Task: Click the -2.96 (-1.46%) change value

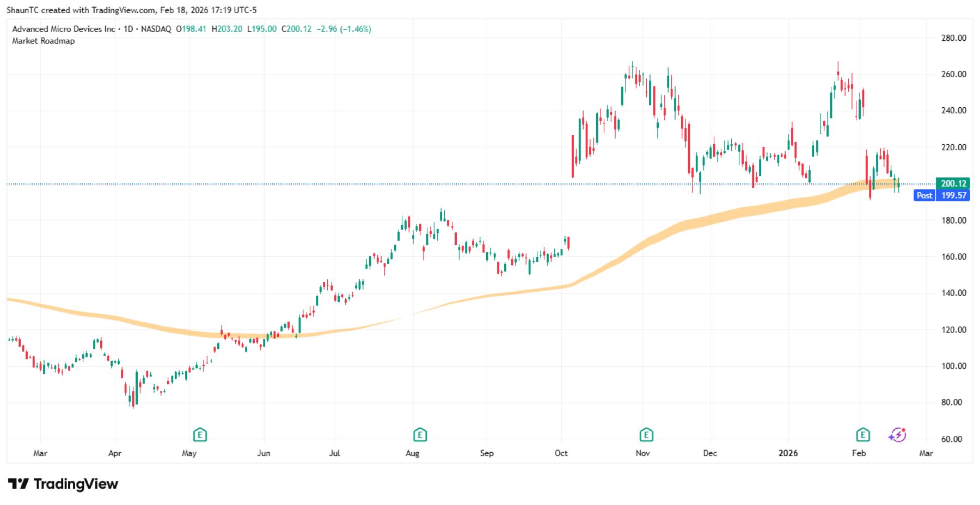Action: (x=344, y=29)
